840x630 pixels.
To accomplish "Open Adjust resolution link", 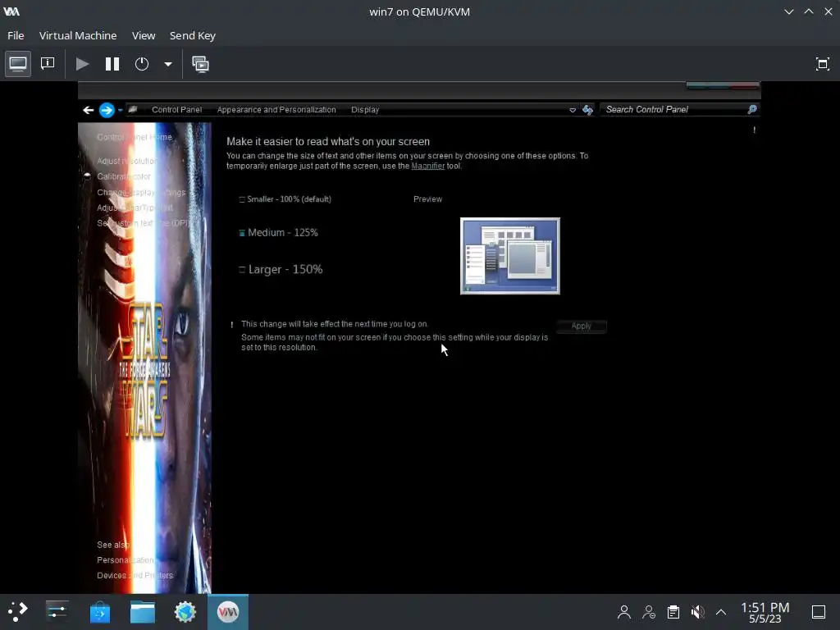I will [x=127, y=161].
